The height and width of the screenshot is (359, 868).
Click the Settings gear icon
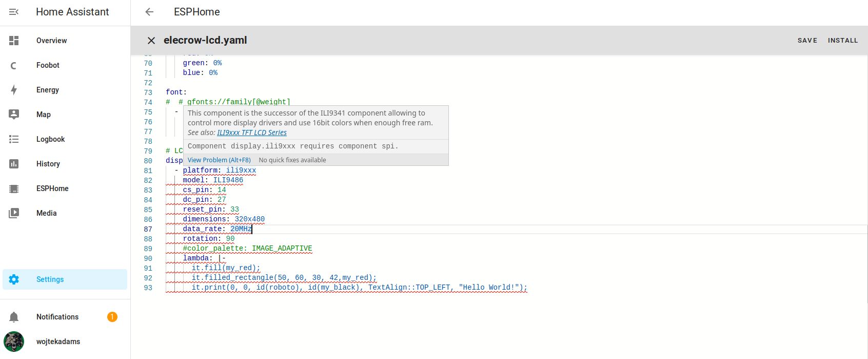(x=14, y=279)
